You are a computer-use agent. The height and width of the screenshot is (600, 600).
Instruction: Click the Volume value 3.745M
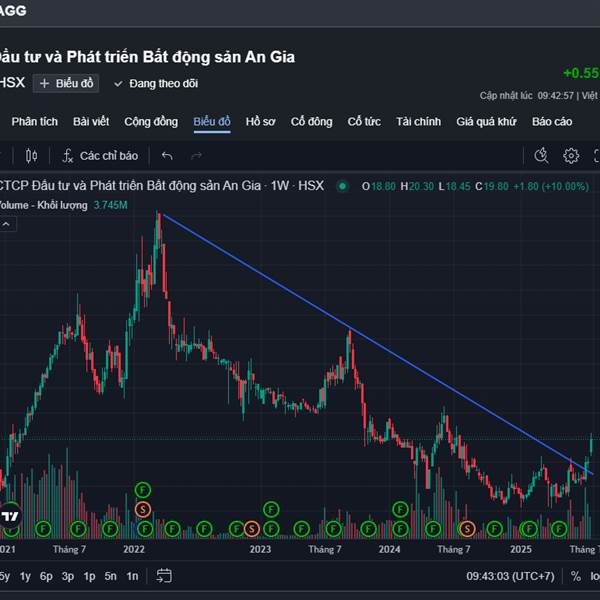click(x=111, y=205)
